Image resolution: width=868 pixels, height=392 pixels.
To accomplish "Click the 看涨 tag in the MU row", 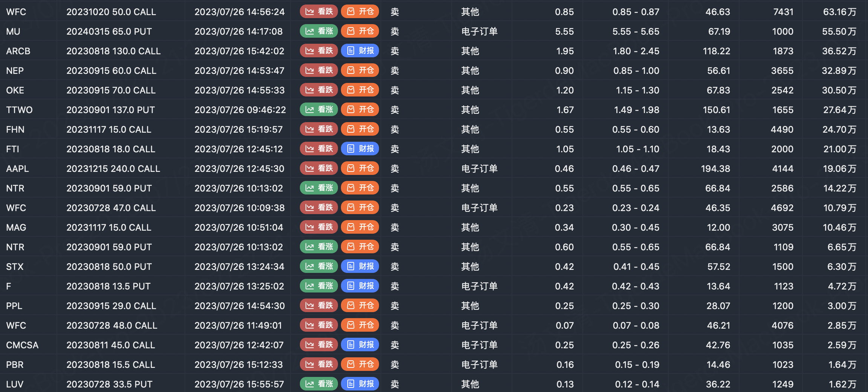I will (319, 31).
